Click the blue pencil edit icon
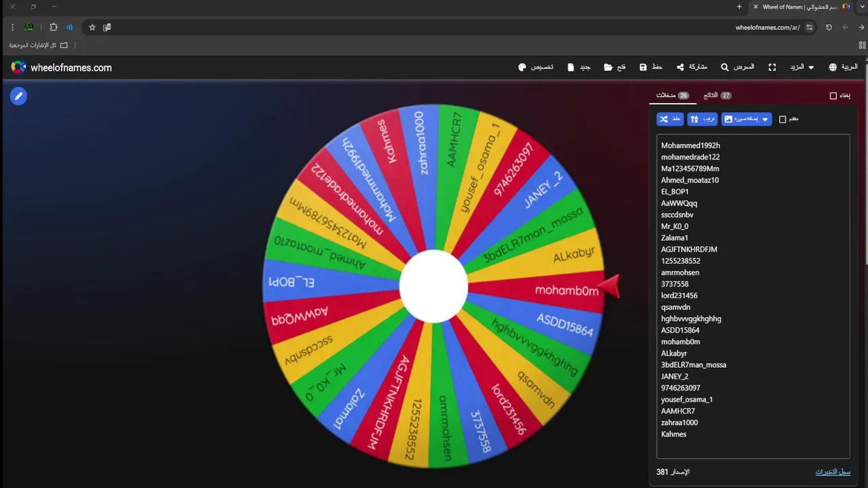 (x=18, y=96)
